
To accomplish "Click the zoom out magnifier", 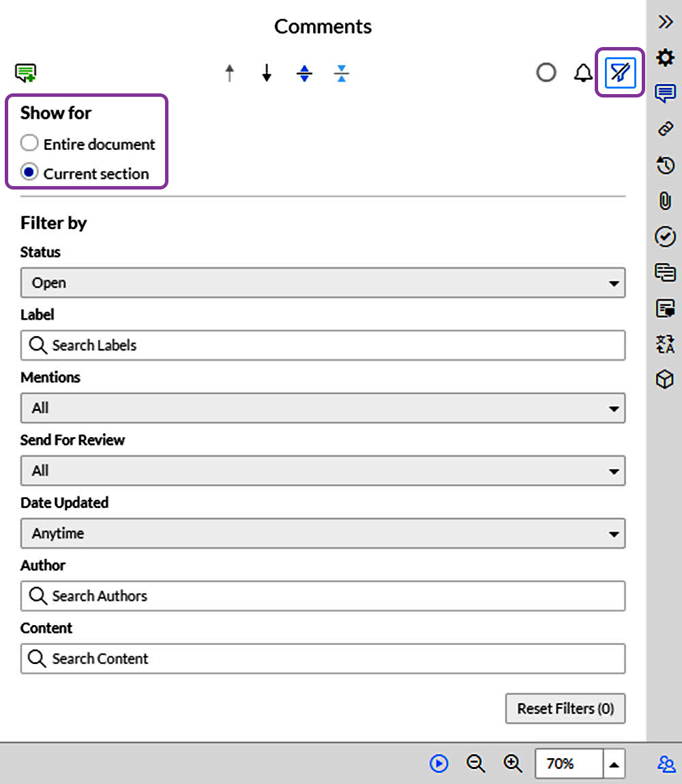I will 475,764.
